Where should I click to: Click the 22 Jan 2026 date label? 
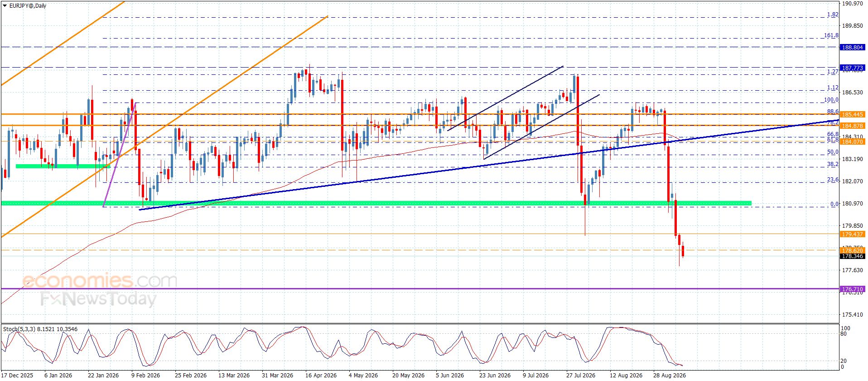point(103,375)
